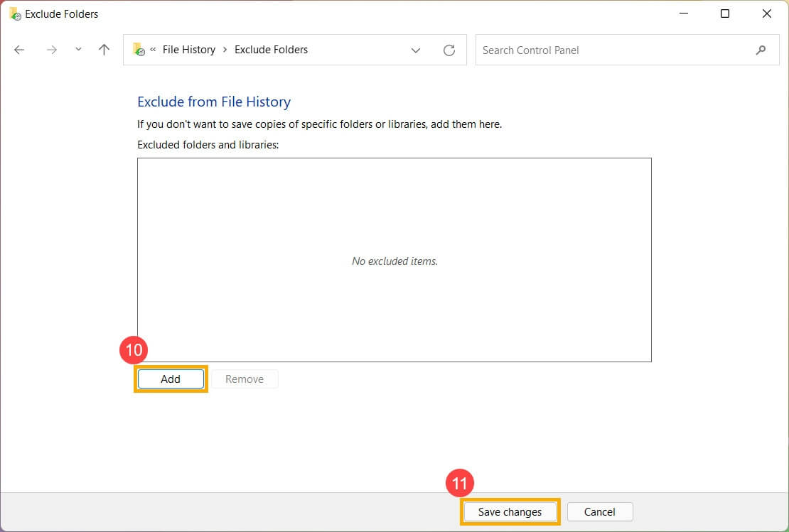The width and height of the screenshot is (789, 532).
Task: Focus the Search Control Panel field
Action: [611, 50]
